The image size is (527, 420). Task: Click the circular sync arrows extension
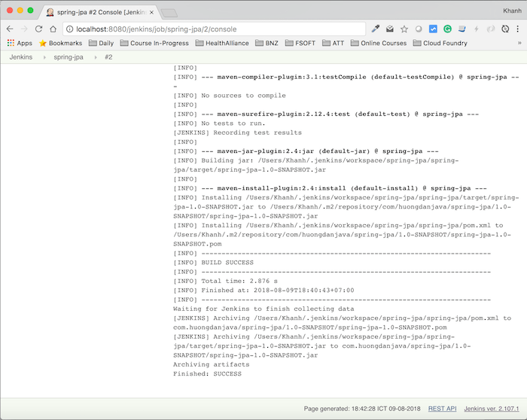[505, 29]
